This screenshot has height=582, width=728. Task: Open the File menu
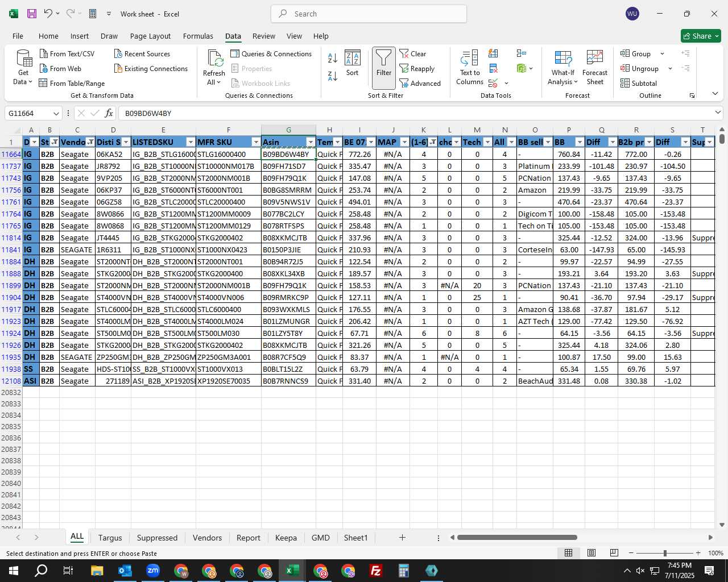[18, 36]
